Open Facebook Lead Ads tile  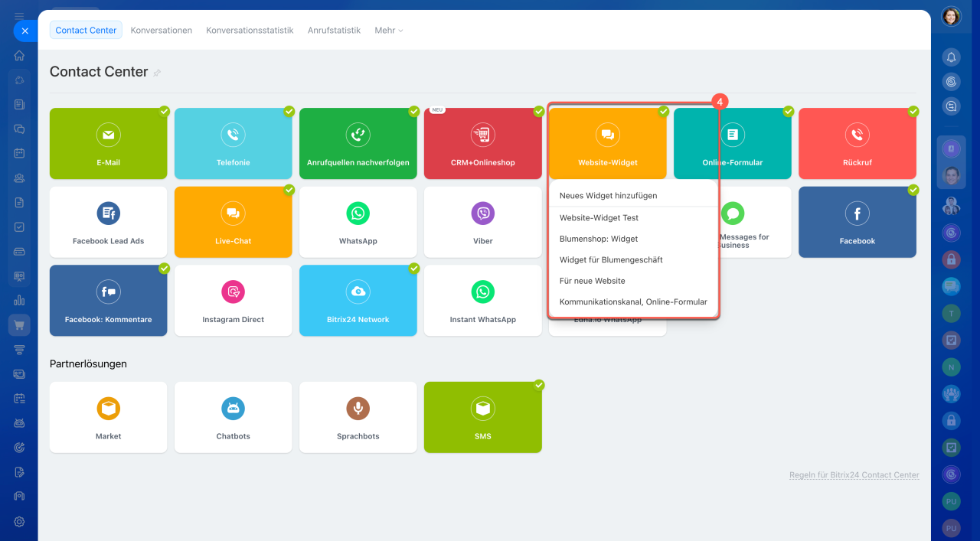(x=108, y=222)
